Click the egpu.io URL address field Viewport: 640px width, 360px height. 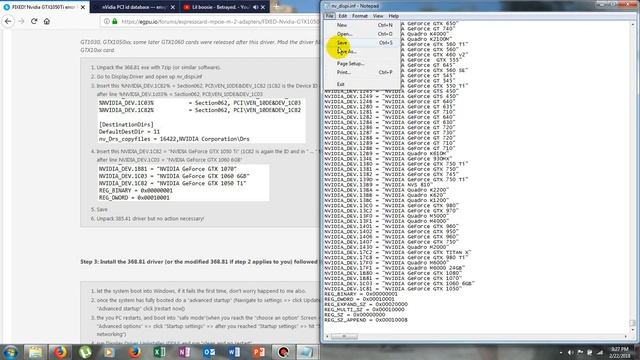coord(220,21)
